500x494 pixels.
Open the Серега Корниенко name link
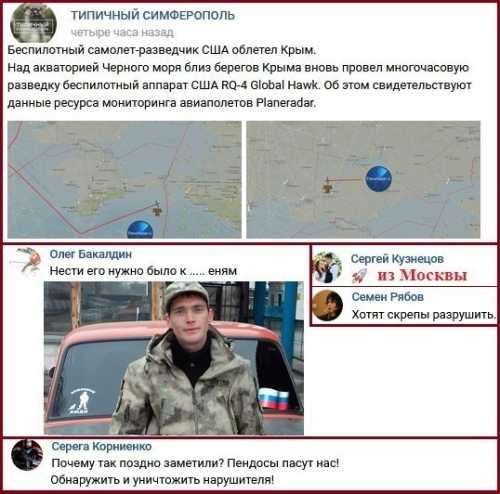click(x=102, y=446)
